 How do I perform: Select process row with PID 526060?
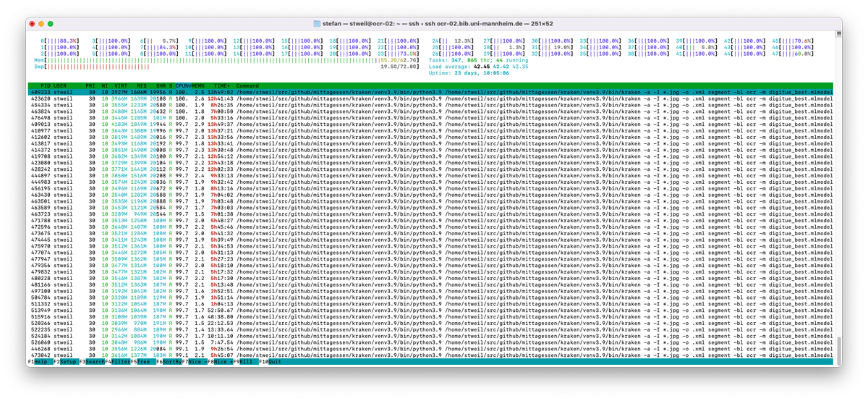[x=430, y=342]
